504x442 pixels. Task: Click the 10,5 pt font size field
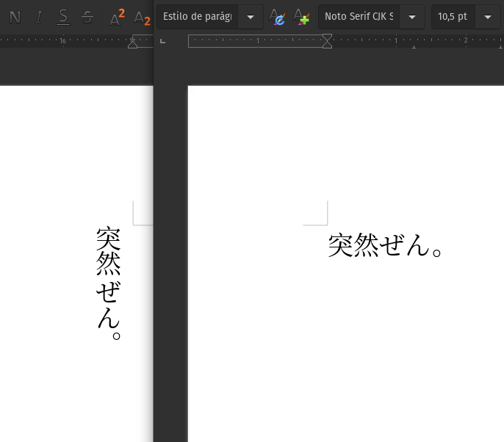[x=453, y=17]
